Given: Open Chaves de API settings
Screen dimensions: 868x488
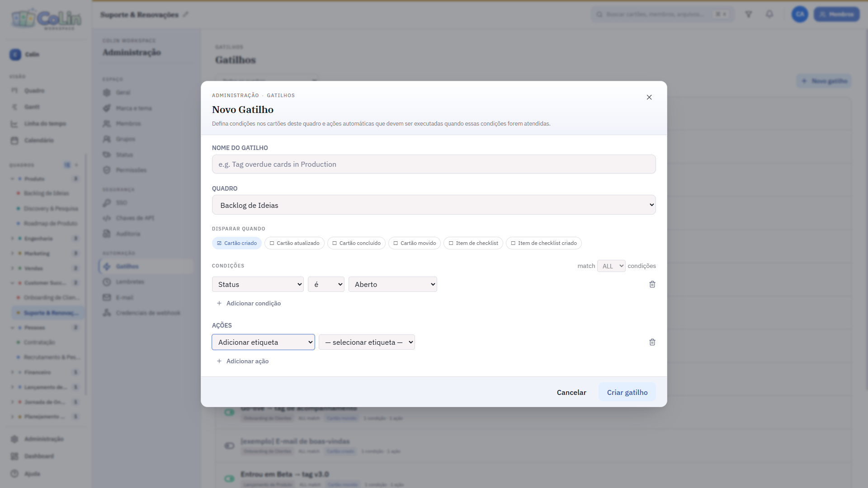Looking at the screenshot, I should point(135,218).
